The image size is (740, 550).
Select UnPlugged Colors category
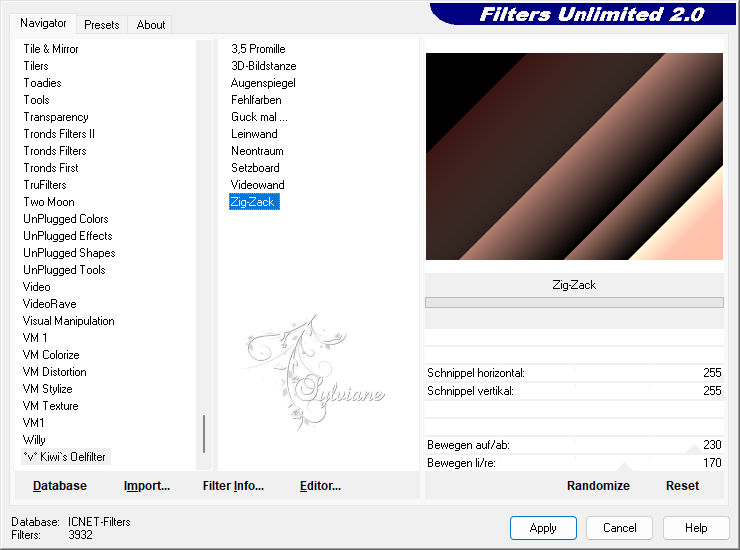coord(66,219)
